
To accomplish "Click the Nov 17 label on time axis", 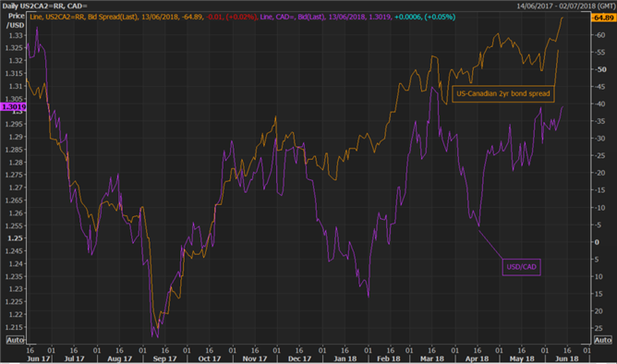I will pyautogui.click(x=255, y=358).
